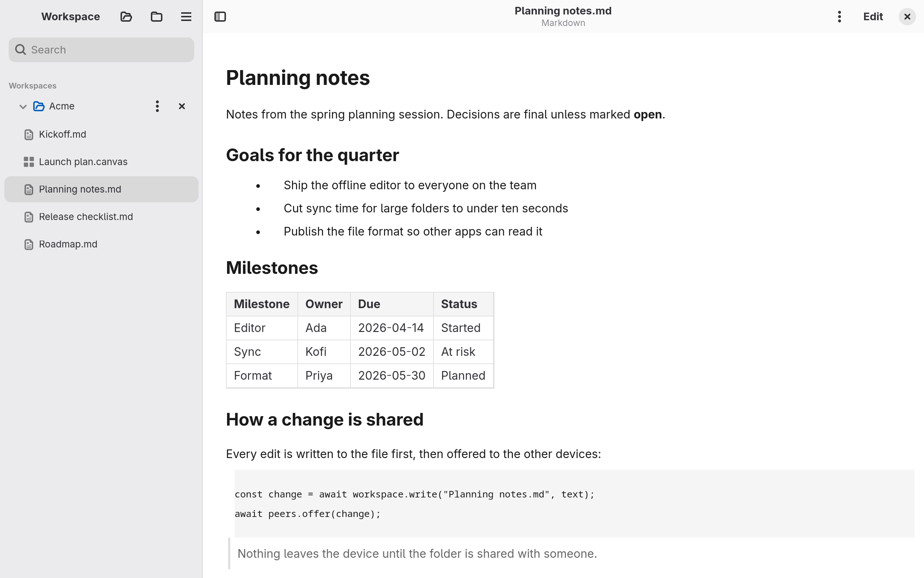Click the Workspaces section label
The height and width of the screenshot is (578, 924).
(32, 86)
